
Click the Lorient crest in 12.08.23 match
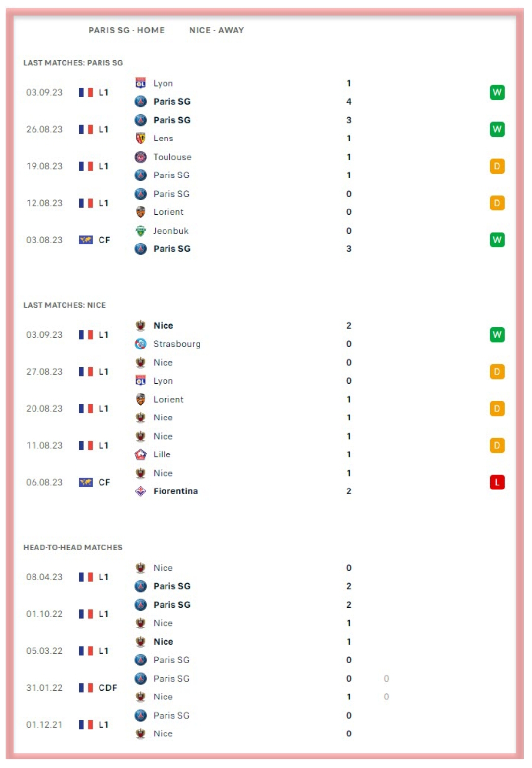pos(141,212)
